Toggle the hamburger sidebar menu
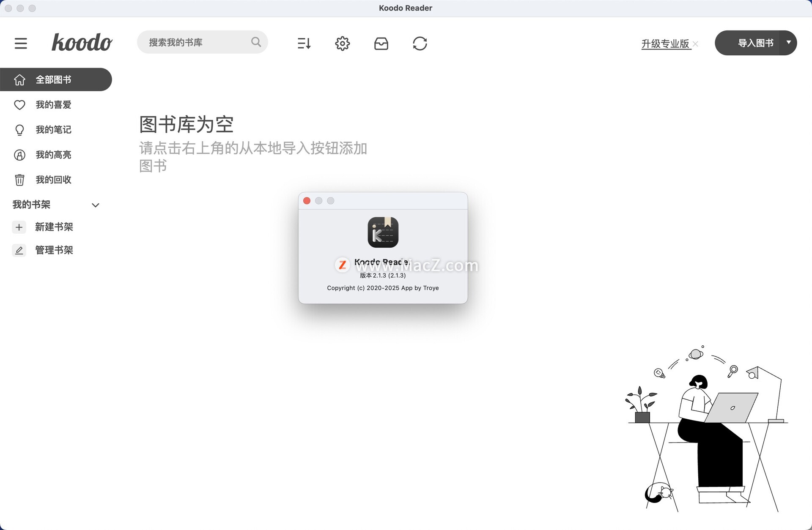 [21, 43]
